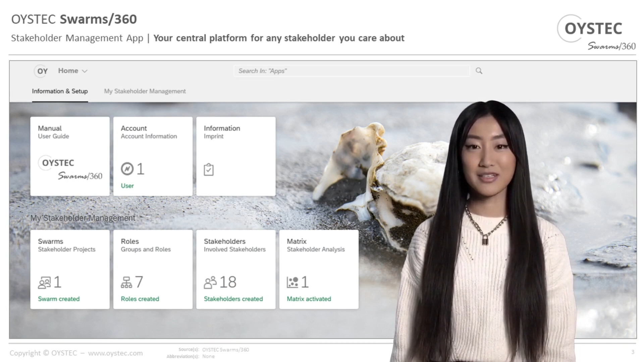Click the number 18 in Stakeholders tile
The width and height of the screenshot is (644, 362).
coord(228,282)
